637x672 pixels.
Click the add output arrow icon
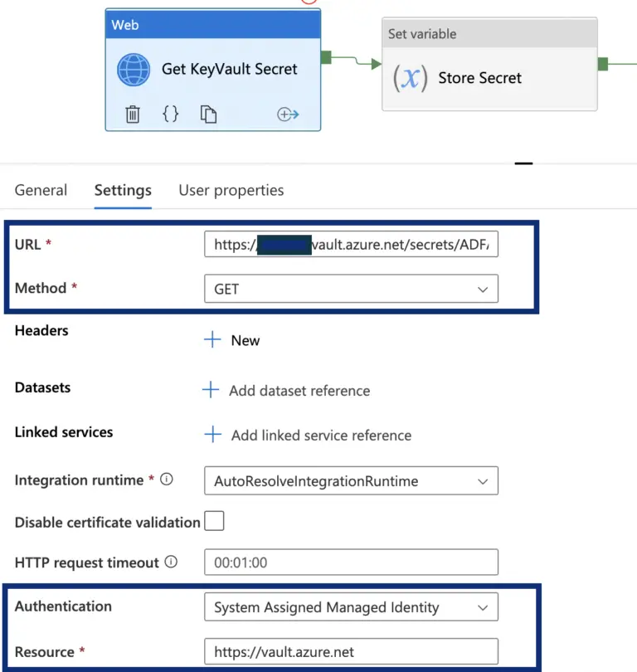(288, 114)
